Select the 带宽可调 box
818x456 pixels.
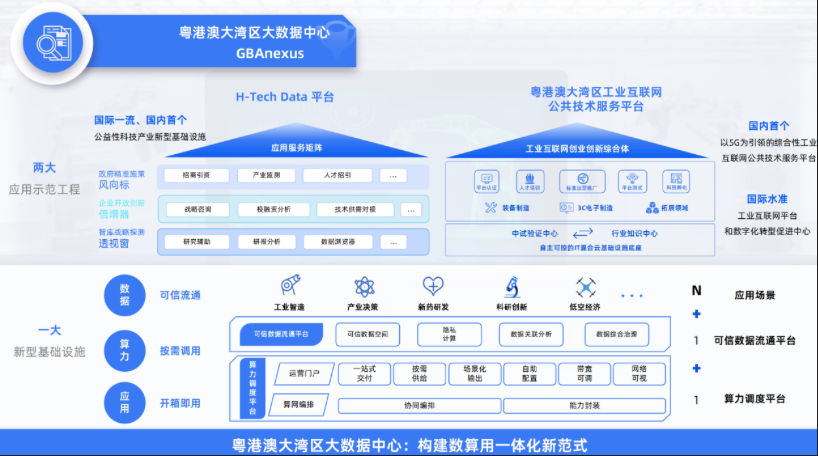coord(585,374)
